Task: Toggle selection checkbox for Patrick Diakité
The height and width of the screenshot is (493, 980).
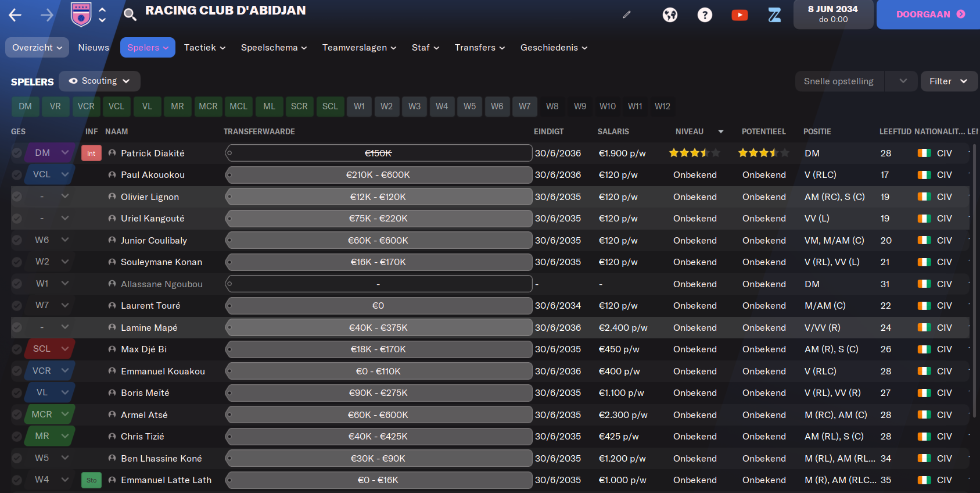Action: pos(17,153)
